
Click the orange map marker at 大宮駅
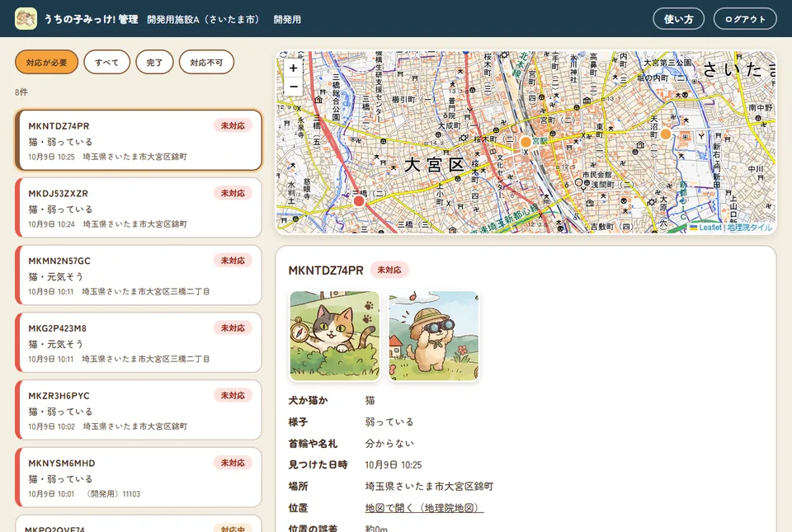pyautogui.click(x=526, y=142)
